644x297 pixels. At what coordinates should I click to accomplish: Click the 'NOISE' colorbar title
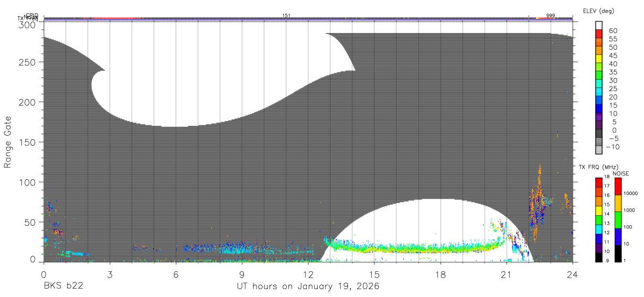[x=621, y=173]
